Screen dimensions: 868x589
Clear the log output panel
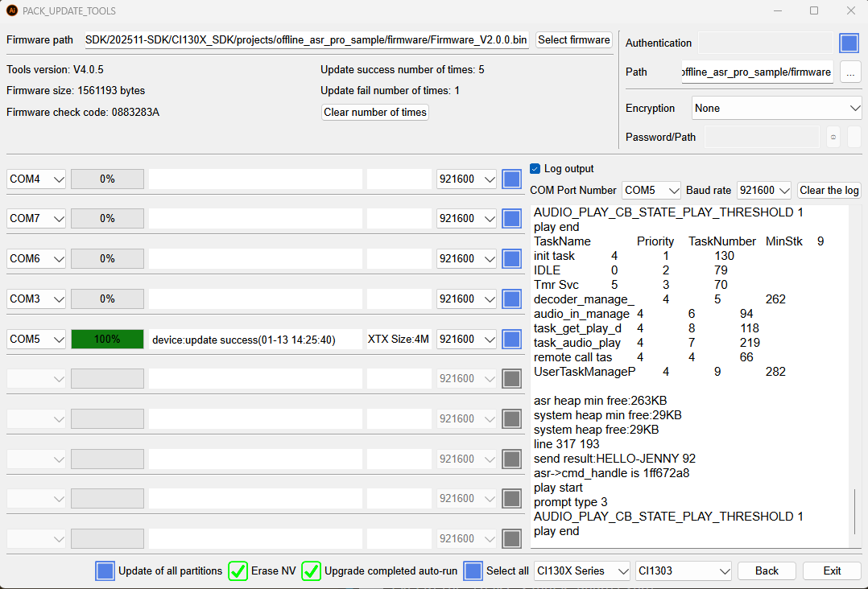point(829,191)
